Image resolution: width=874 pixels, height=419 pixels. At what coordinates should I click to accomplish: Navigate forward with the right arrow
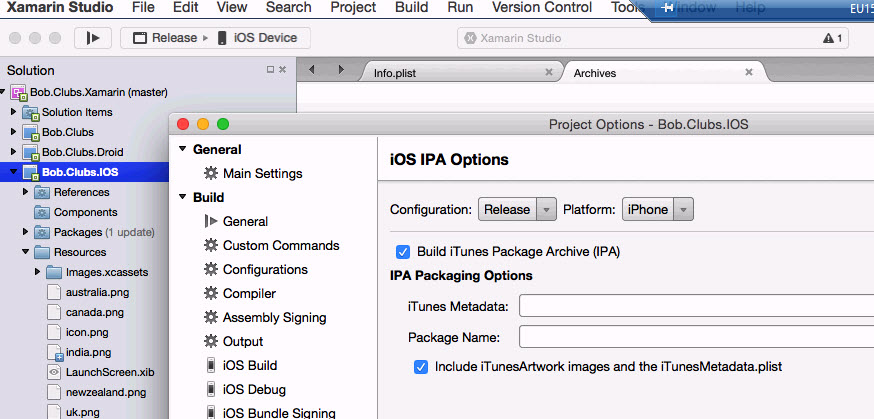[x=341, y=70]
